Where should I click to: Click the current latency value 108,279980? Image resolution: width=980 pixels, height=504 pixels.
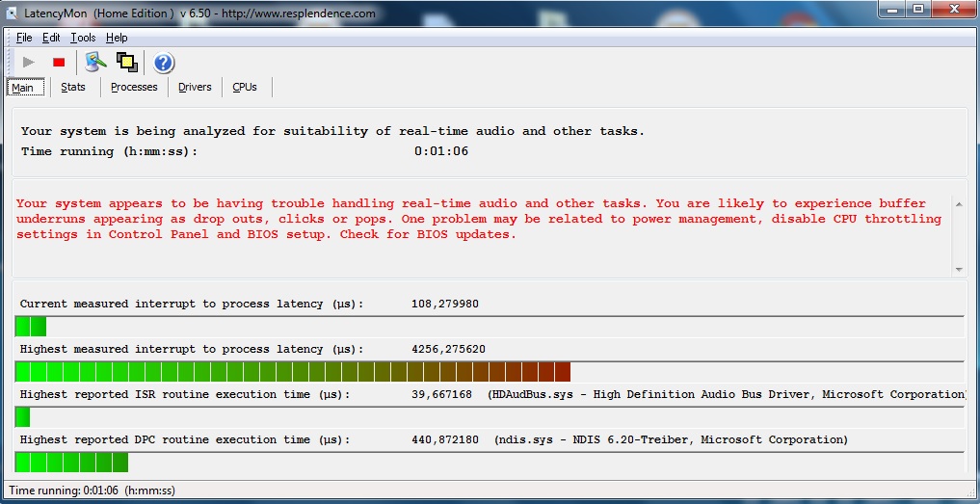point(445,304)
